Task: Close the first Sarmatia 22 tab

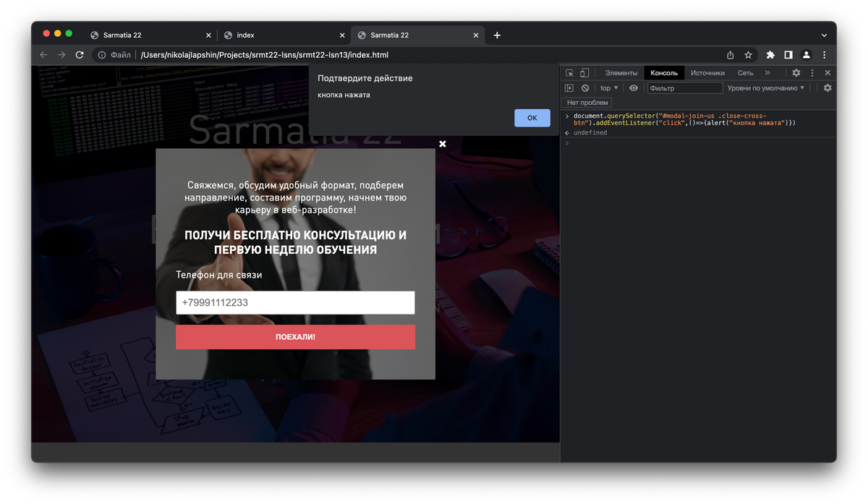Action: click(209, 35)
